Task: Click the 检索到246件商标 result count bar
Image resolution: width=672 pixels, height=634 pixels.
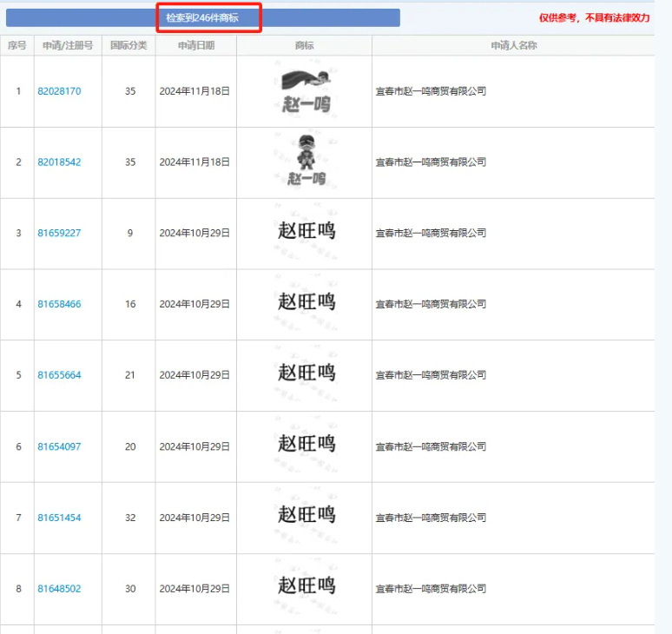Action: 202,17
